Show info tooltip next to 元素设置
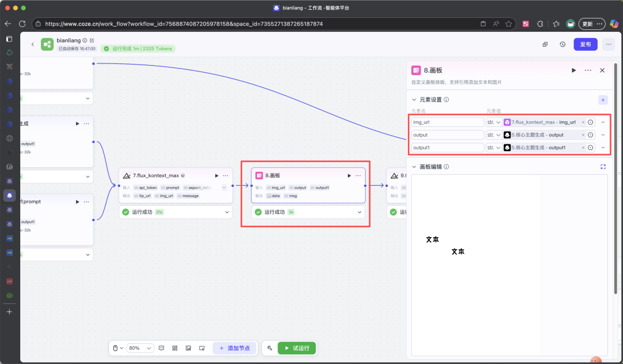Screen dimensions: 623x364 click(446, 100)
